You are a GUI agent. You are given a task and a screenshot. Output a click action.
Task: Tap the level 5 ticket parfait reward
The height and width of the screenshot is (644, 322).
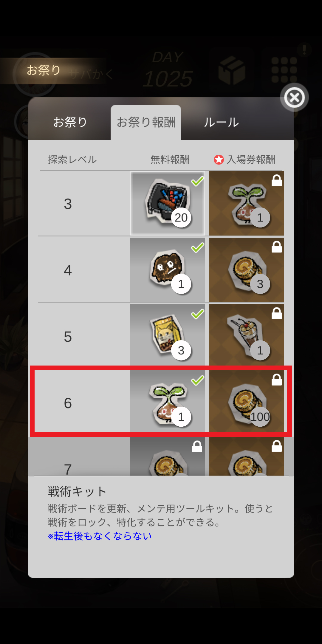click(x=246, y=335)
